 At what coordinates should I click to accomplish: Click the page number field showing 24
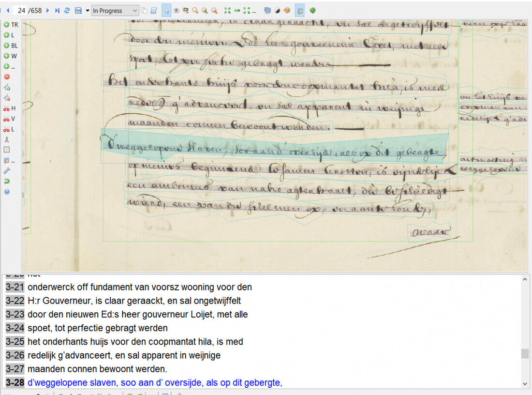pyautogui.click(x=21, y=11)
